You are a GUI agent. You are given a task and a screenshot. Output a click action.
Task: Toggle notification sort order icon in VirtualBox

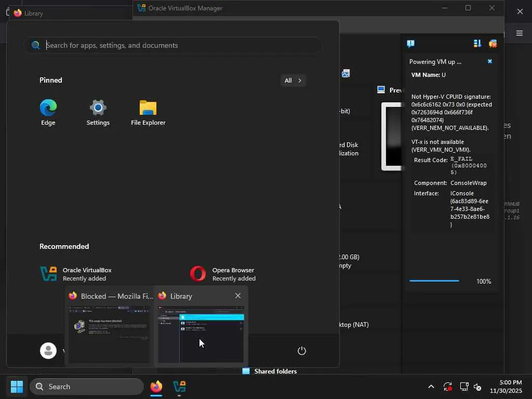coord(477,44)
